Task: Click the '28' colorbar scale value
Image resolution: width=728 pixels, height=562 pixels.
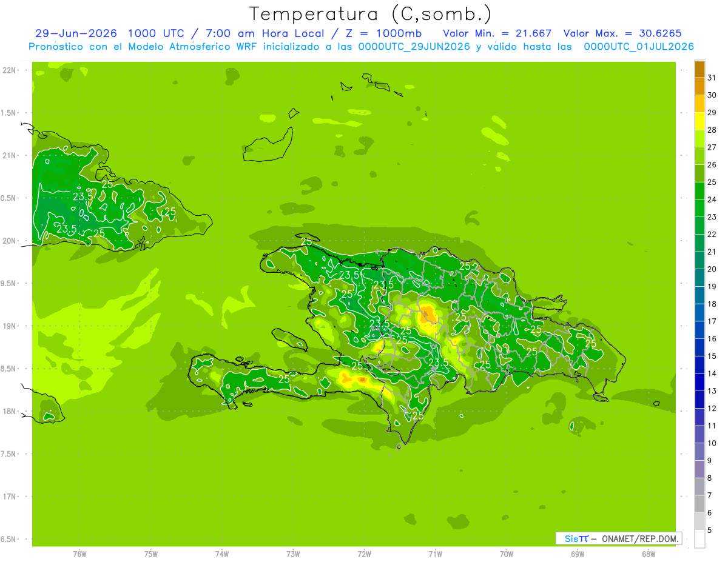Action: (712, 130)
